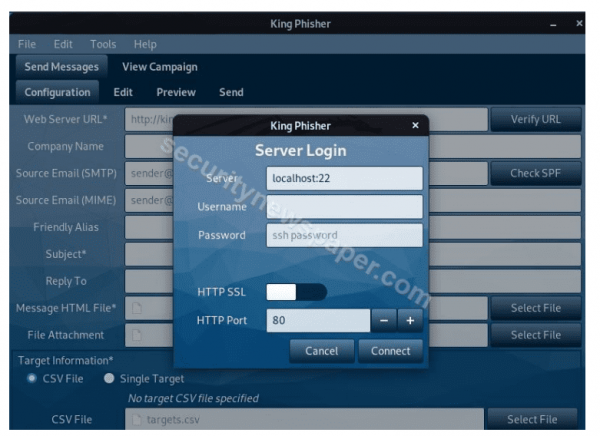This screenshot has height=436, width=600.
Task: Switch to the View Campaign tab
Action: click(x=160, y=67)
